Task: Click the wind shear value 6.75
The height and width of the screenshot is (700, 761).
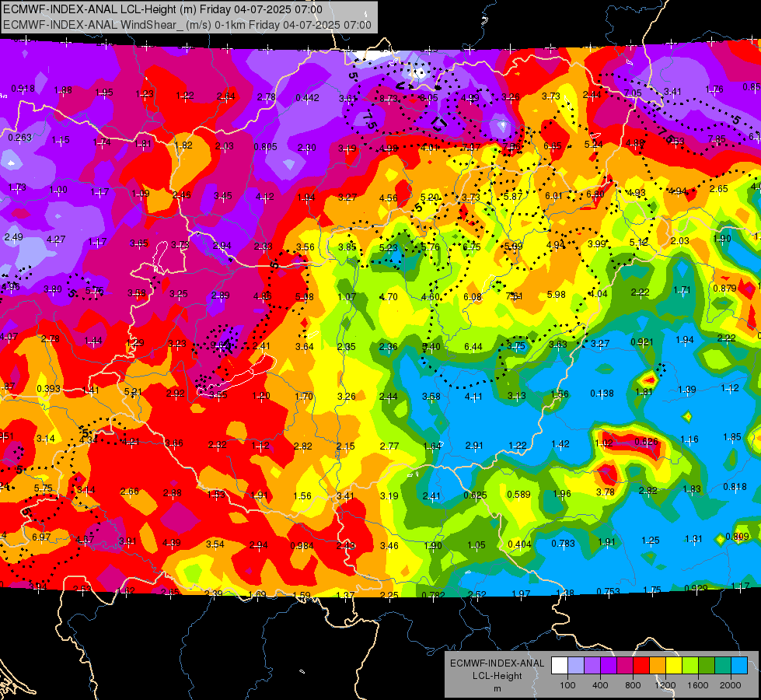Action: pyautogui.click(x=472, y=247)
